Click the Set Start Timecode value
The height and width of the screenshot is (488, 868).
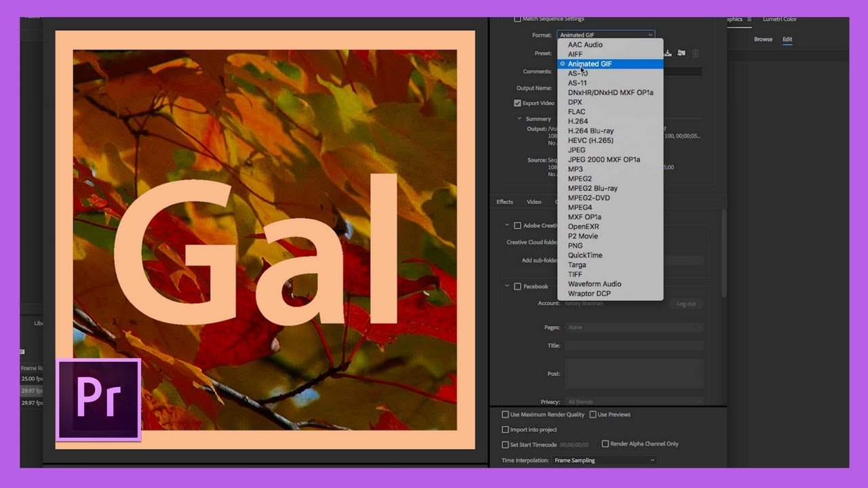tap(573, 443)
